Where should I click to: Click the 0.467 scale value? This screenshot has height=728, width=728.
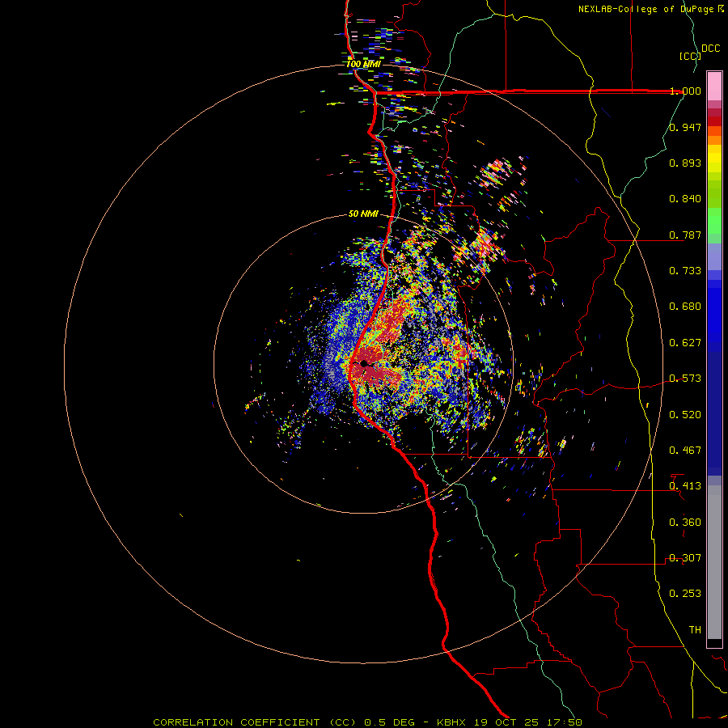tap(685, 451)
